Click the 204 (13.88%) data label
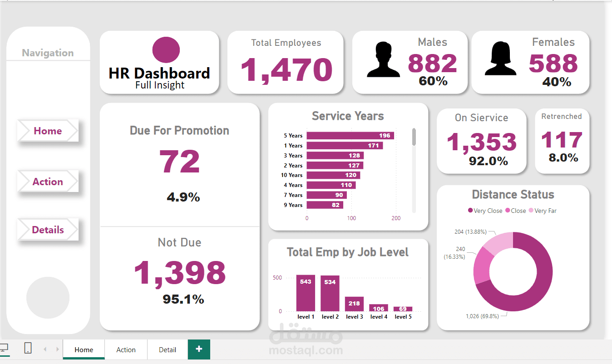 pos(470,231)
